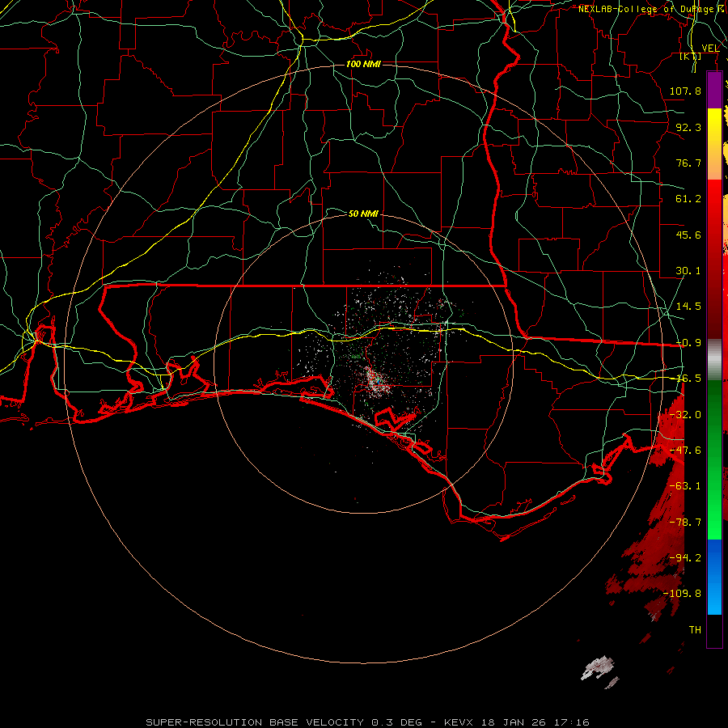Click the -94.2 legend value
The width and height of the screenshot is (728, 728).
coord(685,558)
